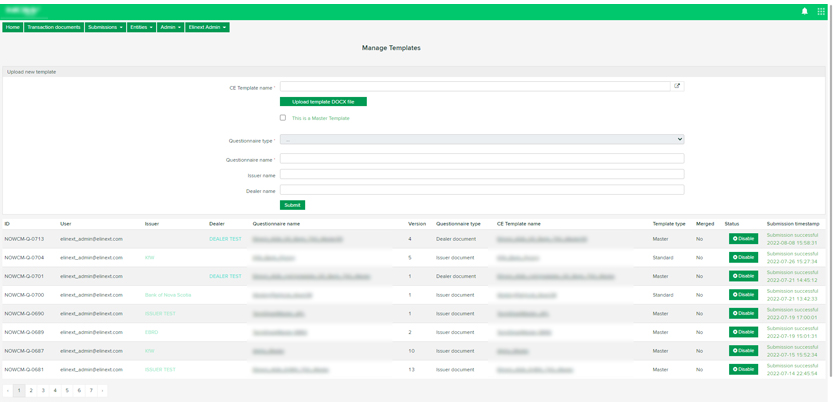This screenshot has width=834, height=405.
Task: Open the Questionnaire type dropdown
Action: click(482, 140)
